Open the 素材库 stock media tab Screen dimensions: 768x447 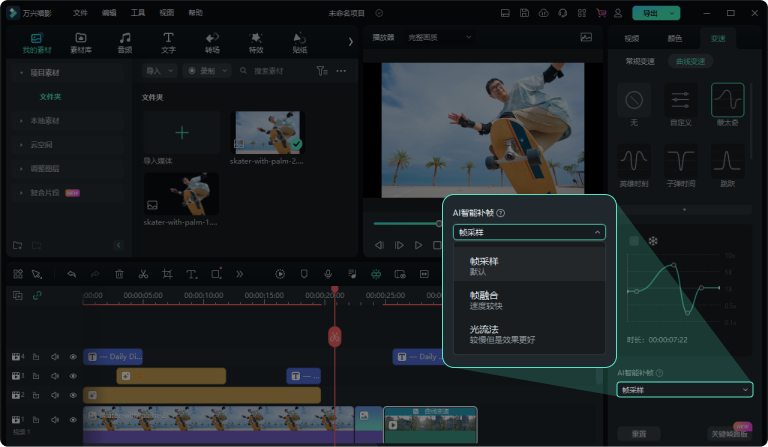[x=81, y=43]
